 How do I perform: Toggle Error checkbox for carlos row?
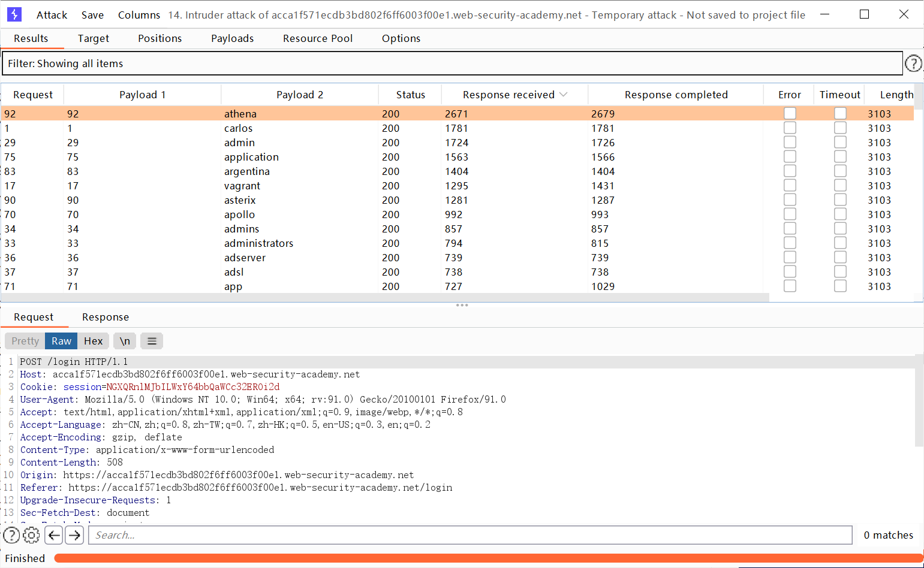(790, 128)
